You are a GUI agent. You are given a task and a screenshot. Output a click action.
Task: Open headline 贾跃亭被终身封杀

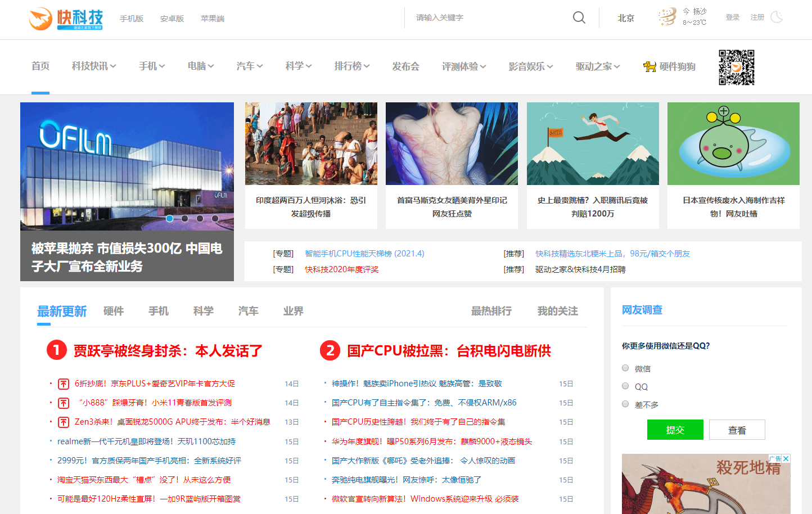click(168, 351)
